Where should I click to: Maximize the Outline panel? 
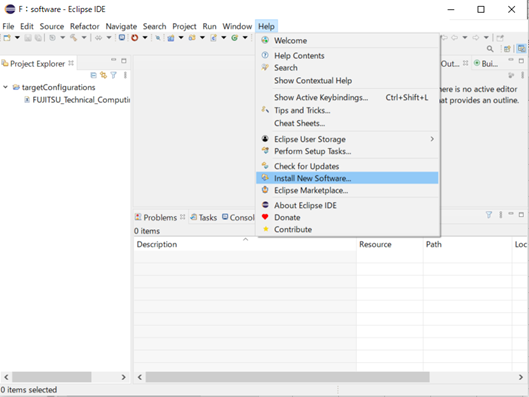[521, 61]
